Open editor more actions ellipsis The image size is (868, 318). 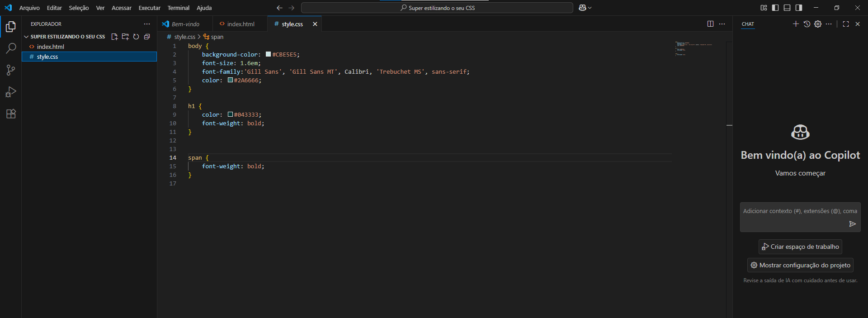(722, 24)
